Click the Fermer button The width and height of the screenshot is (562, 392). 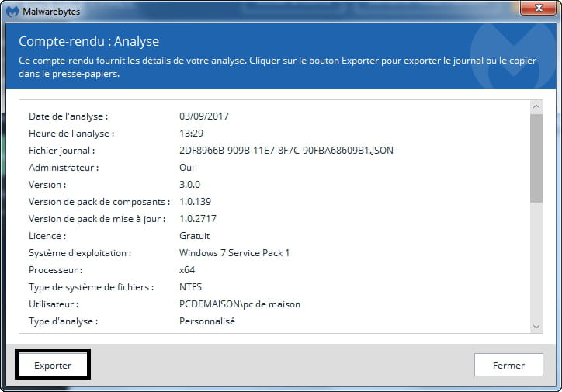click(508, 365)
